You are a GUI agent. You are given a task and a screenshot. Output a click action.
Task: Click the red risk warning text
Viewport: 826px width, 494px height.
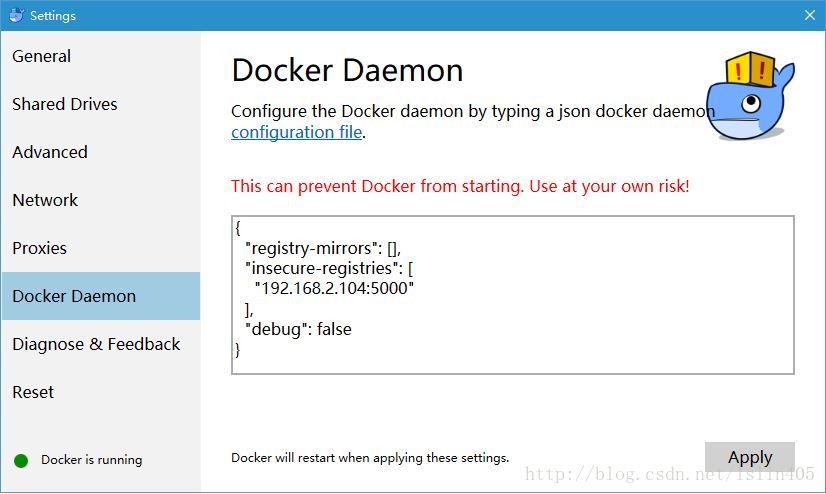(x=460, y=186)
